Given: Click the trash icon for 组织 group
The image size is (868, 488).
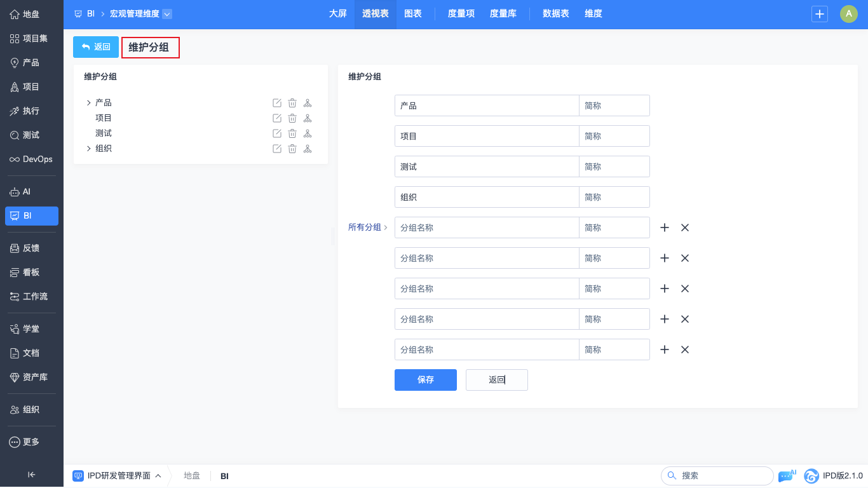Looking at the screenshot, I should pyautogui.click(x=292, y=149).
